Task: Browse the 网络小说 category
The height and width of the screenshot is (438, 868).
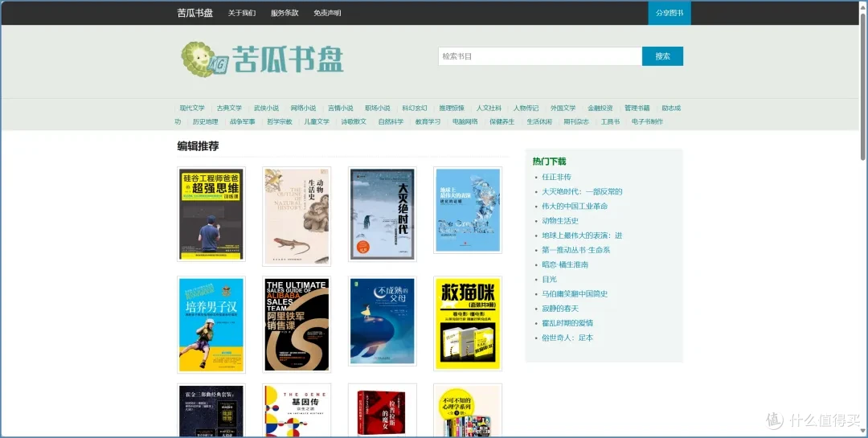Action: [x=303, y=108]
